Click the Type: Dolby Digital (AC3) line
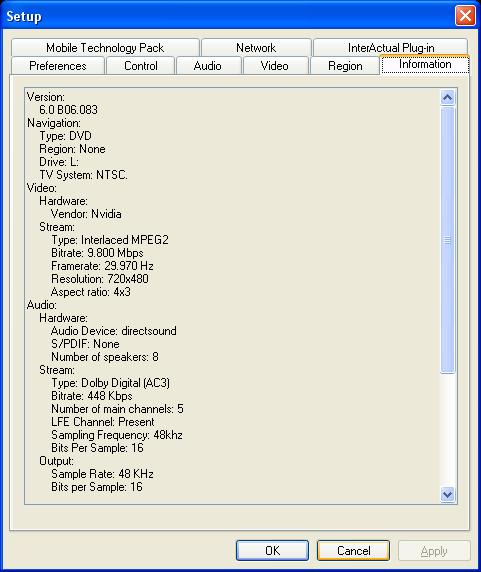 click(x=110, y=383)
